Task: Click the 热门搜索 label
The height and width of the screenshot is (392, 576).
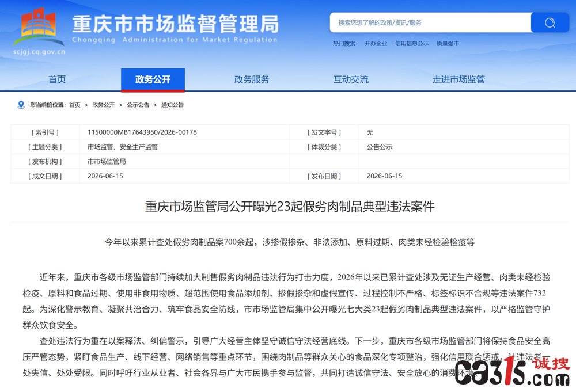Action: coord(345,43)
